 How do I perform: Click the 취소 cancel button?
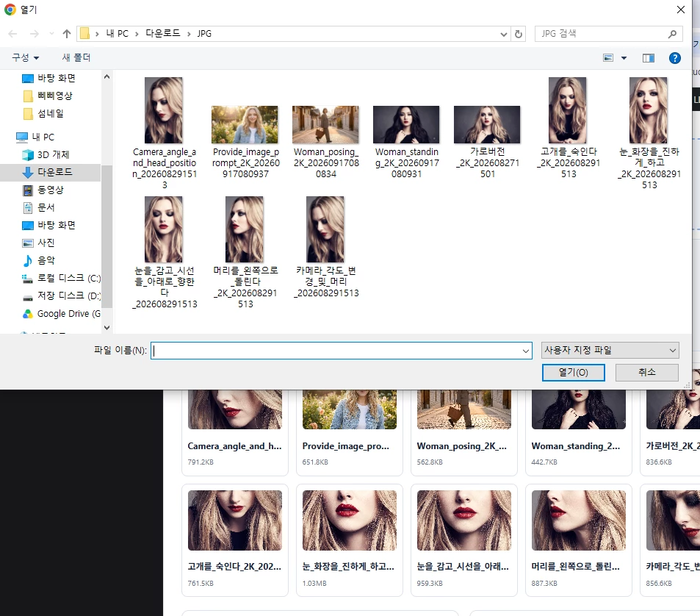647,373
